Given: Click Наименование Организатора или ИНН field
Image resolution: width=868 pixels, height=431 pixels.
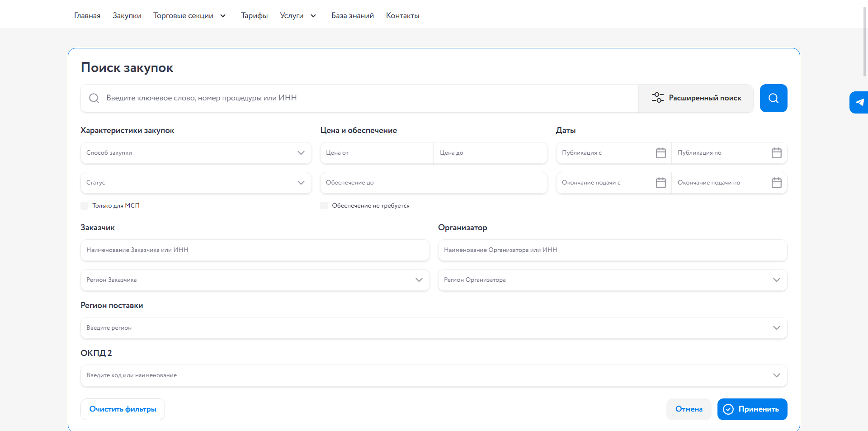Looking at the screenshot, I should coord(613,250).
